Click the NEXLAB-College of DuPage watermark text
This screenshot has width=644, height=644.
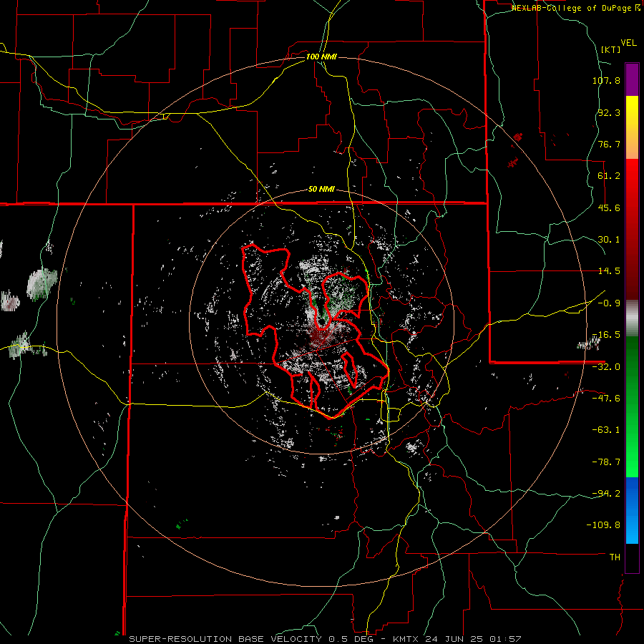pyautogui.click(x=572, y=8)
